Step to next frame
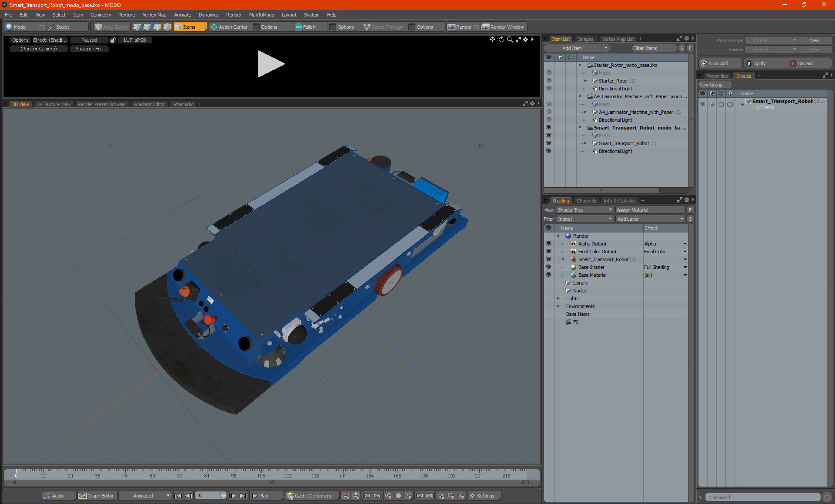835x504 pixels. coord(233,496)
